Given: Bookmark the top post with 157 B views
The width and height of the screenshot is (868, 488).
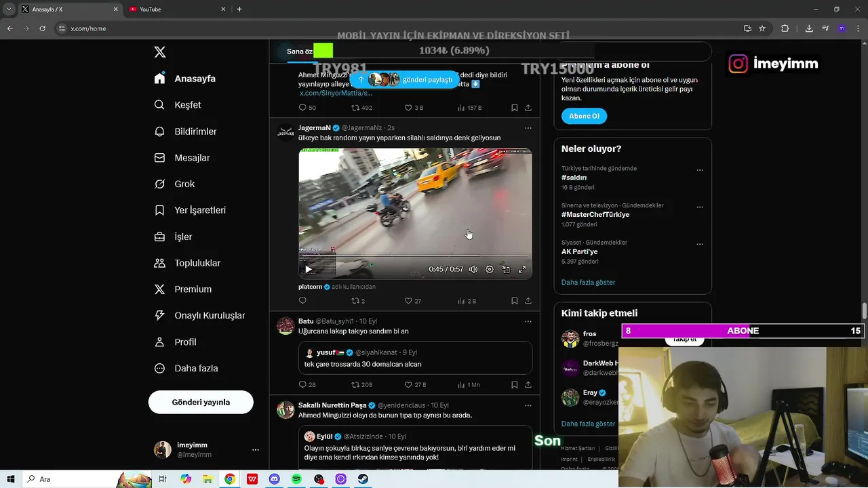Looking at the screenshot, I should (515, 108).
